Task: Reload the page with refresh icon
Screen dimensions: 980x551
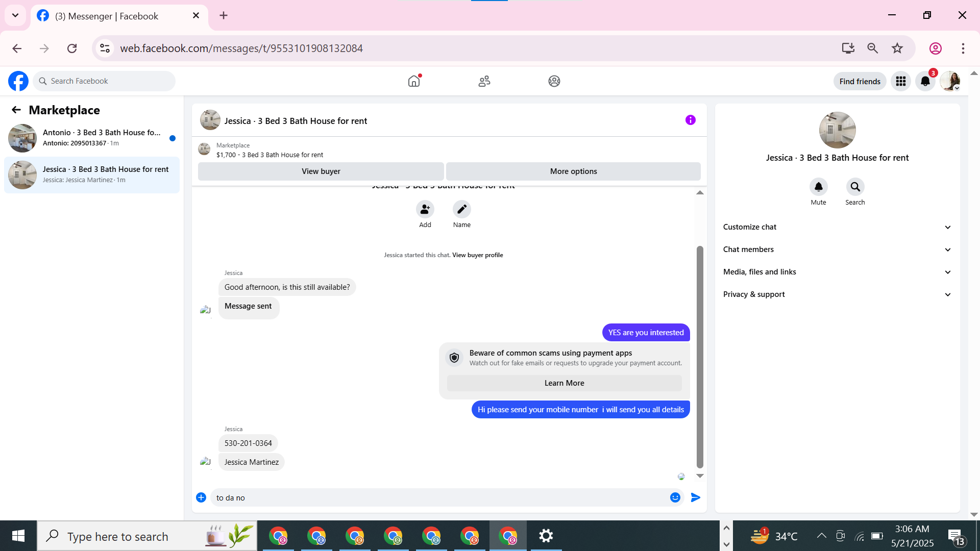Action: pyautogui.click(x=72, y=48)
